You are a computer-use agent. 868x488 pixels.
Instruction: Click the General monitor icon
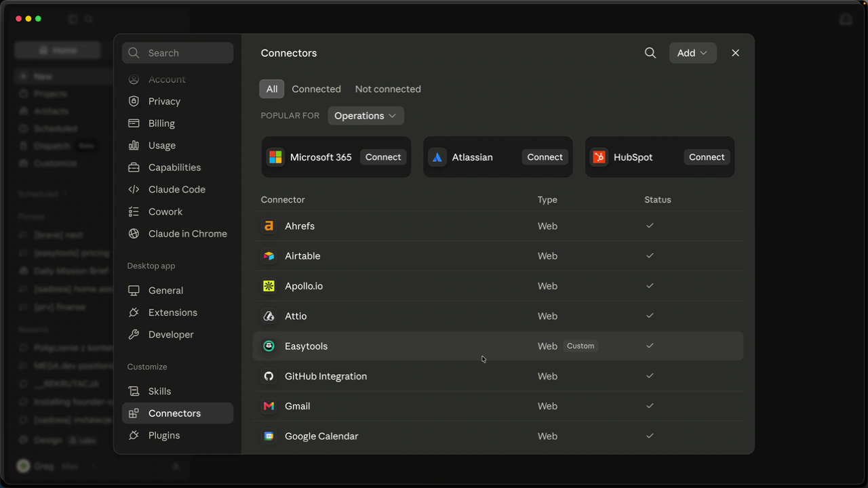tap(134, 290)
